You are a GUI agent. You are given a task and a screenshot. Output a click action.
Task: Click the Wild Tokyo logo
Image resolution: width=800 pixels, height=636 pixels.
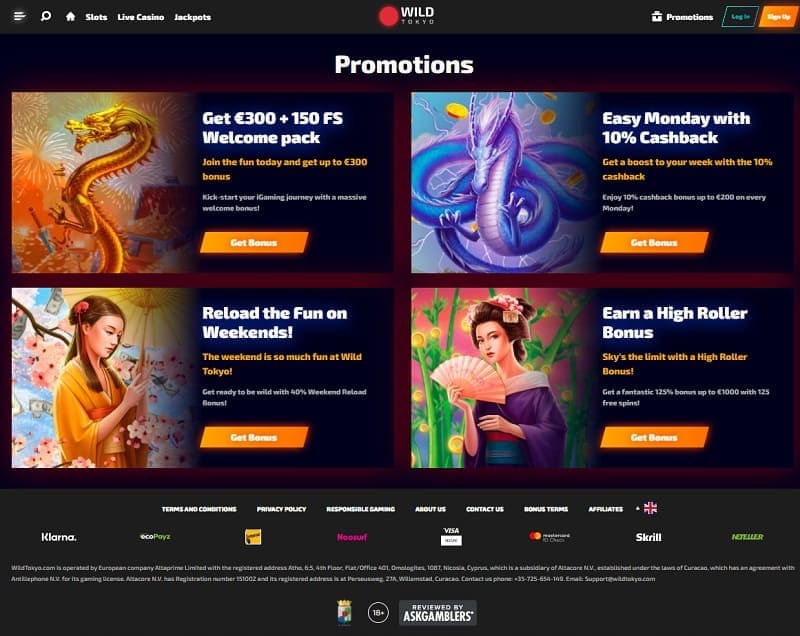pos(407,16)
